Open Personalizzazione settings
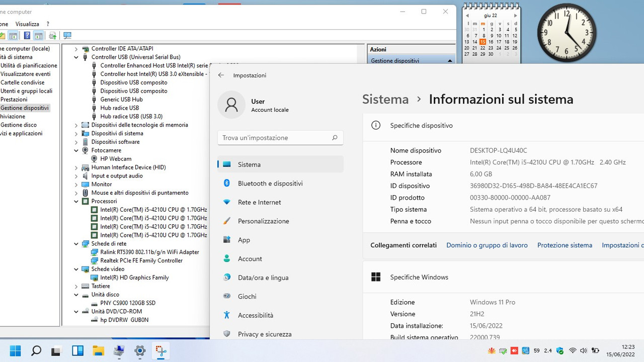644x362 pixels. point(280,221)
